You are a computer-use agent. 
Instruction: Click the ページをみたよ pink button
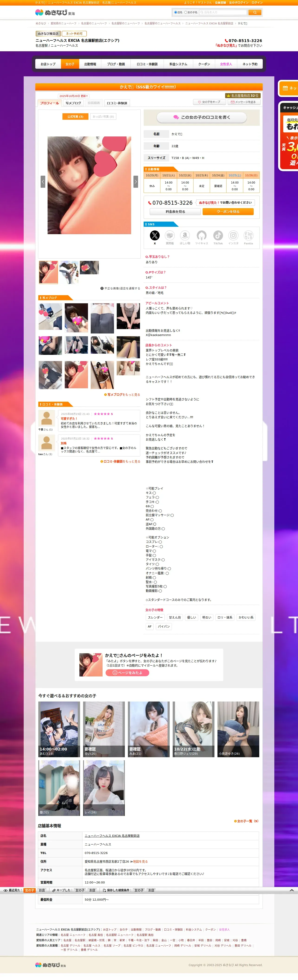127,673
